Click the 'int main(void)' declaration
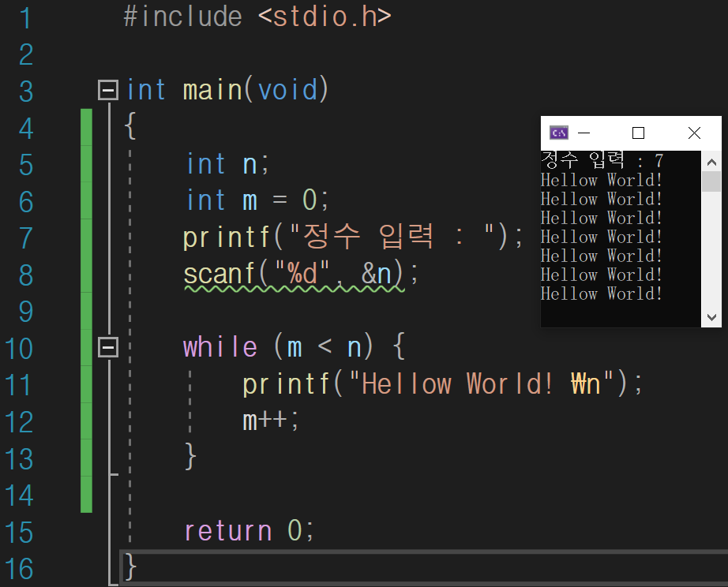This screenshot has height=587, width=728. [227, 90]
